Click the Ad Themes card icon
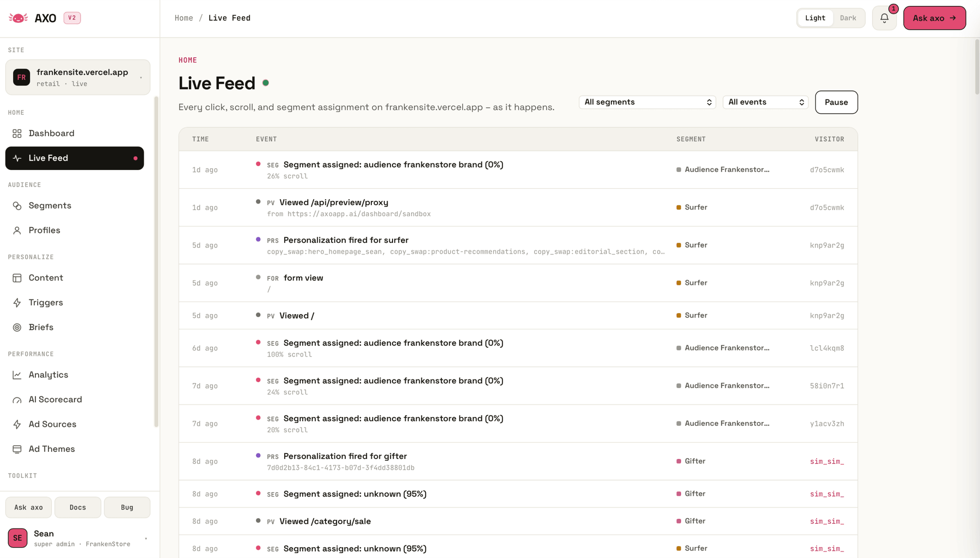 pos(17,449)
